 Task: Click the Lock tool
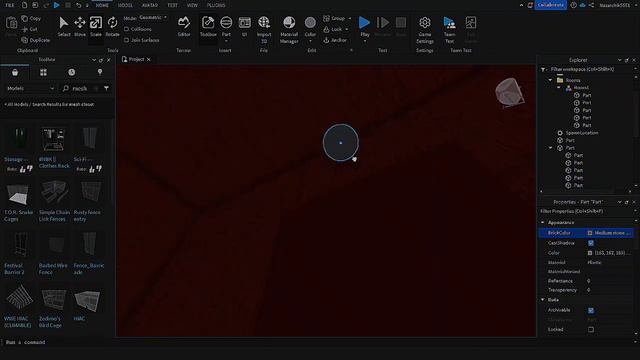pyautogui.click(x=333, y=29)
